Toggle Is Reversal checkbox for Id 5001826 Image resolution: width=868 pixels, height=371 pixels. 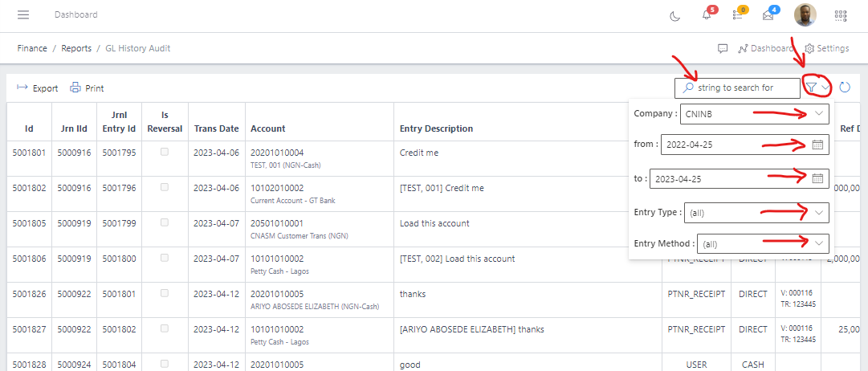[x=165, y=293]
